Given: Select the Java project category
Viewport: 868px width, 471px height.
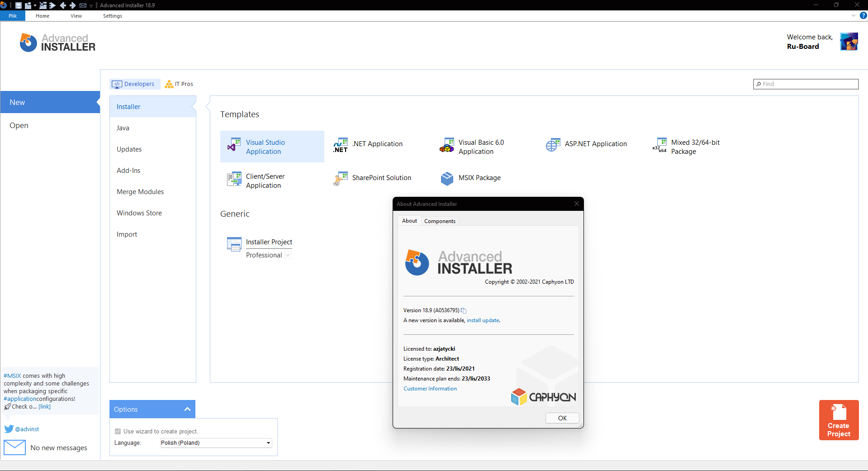Looking at the screenshot, I should pyautogui.click(x=153, y=128).
